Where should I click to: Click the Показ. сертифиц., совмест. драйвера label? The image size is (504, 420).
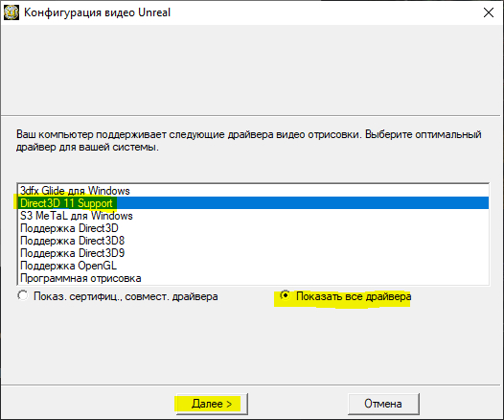click(x=126, y=296)
